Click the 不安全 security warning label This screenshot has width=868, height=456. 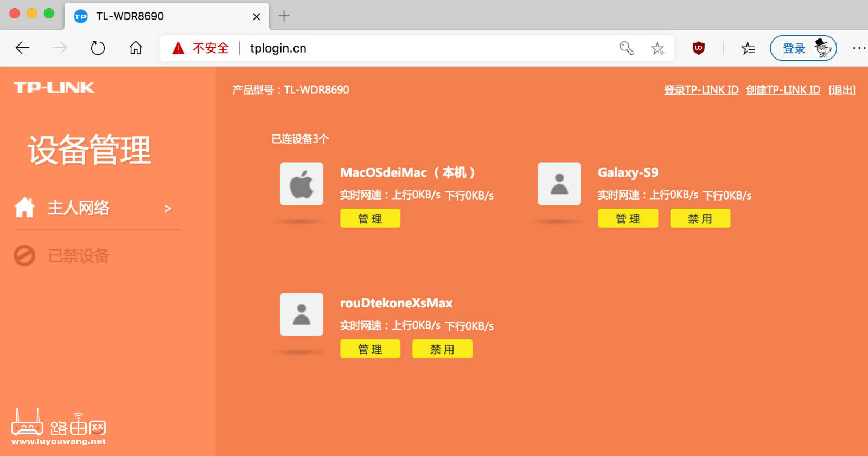[210, 48]
